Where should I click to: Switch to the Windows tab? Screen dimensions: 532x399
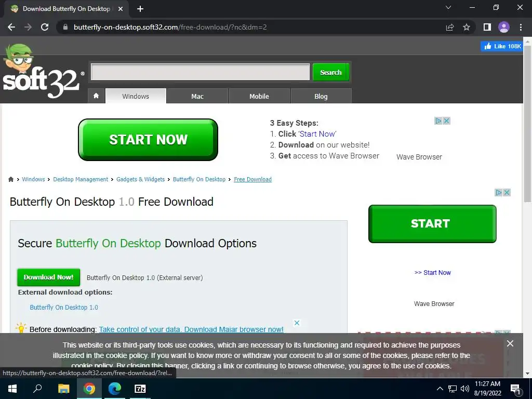point(136,96)
